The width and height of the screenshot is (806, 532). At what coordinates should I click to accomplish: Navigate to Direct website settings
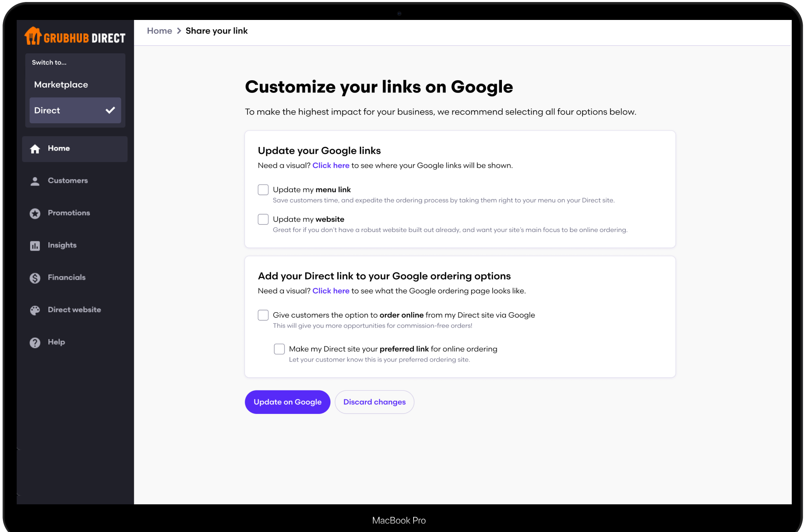[75, 310]
